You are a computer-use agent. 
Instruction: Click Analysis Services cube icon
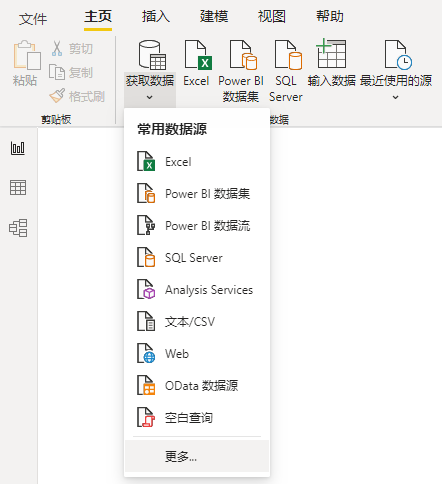(146, 289)
